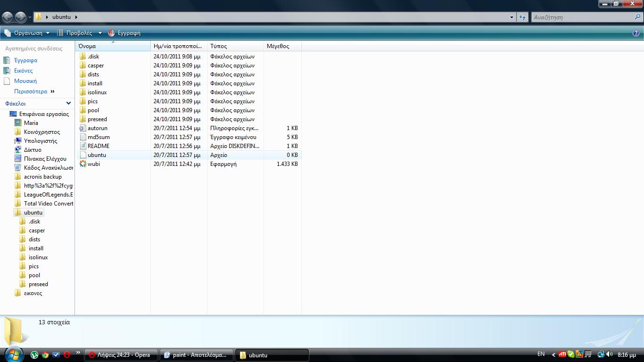Image resolution: width=644 pixels, height=362 pixels.
Task: Select isolinux subfolder in folder tree
Action: coord(38,257)
